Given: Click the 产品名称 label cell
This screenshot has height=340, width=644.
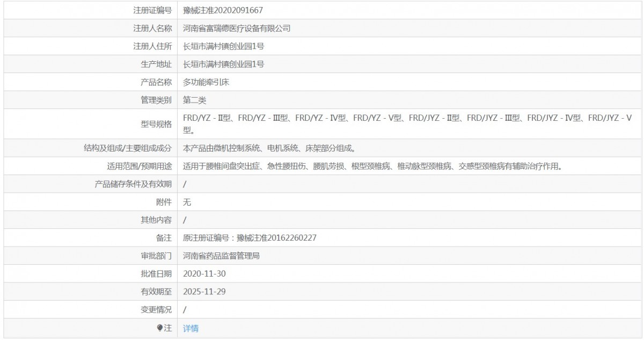Looking at the screenshot, I should pos(90,82).
